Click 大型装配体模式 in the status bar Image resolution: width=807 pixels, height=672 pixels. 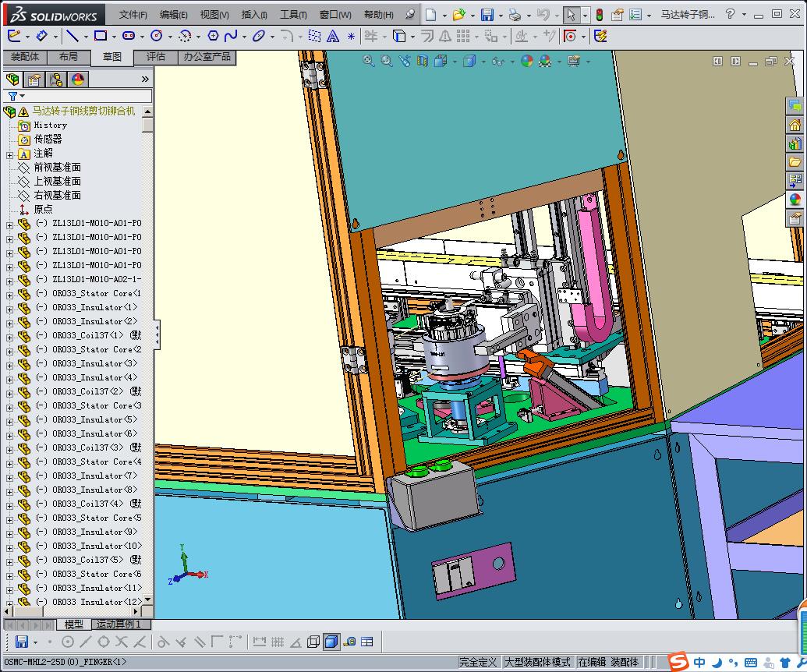pyautogui.click(x=537, y=662)
